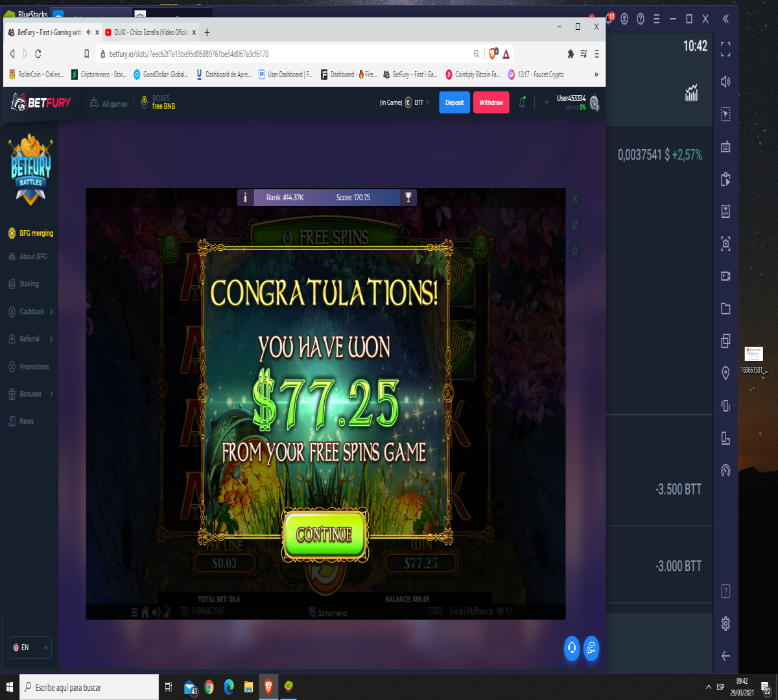The height and width of the screenshot is (700, 778).
Task: Open the Brave Rewards triangle icon
Action: pos(506,54)
